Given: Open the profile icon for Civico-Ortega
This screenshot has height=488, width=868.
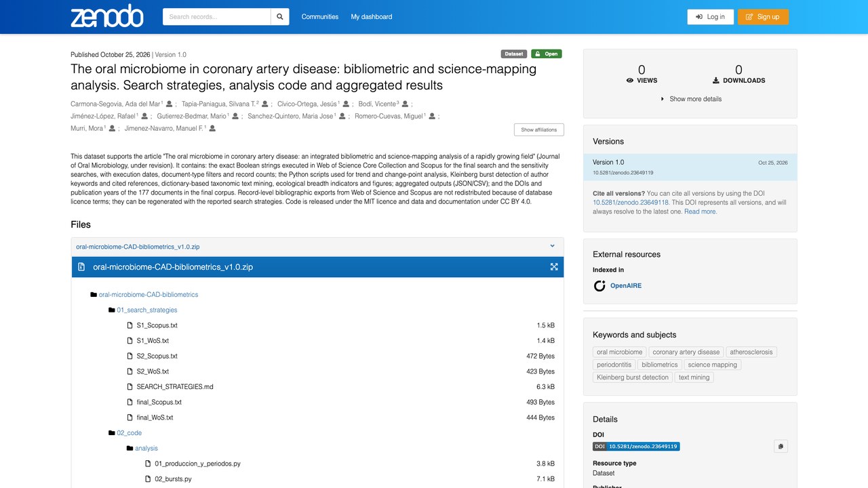Looking at the screenshot, I should pos(346,104).
